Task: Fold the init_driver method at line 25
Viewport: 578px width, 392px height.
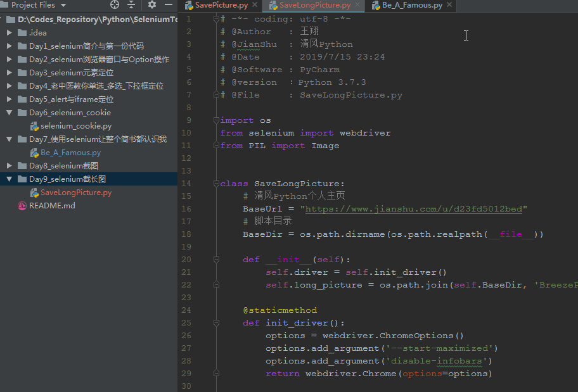Action: click(x=216, y=323)
